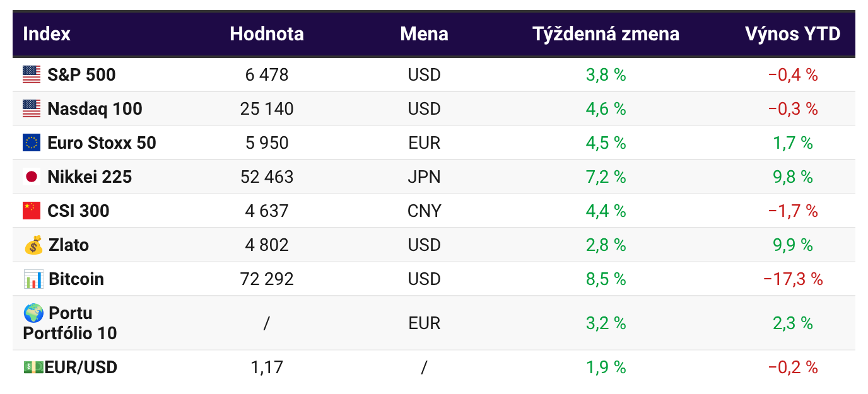Click the Nikkei 225 value 52 463

[x=267, y=177]
